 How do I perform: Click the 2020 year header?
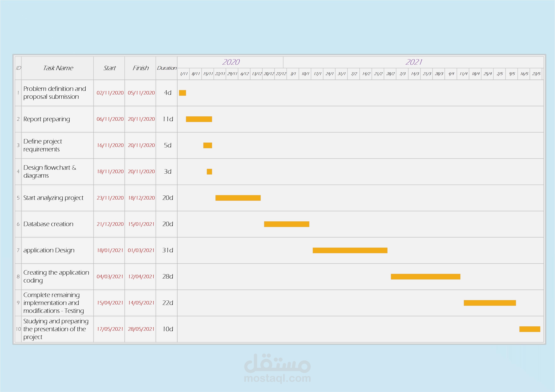tap(231, 62)
